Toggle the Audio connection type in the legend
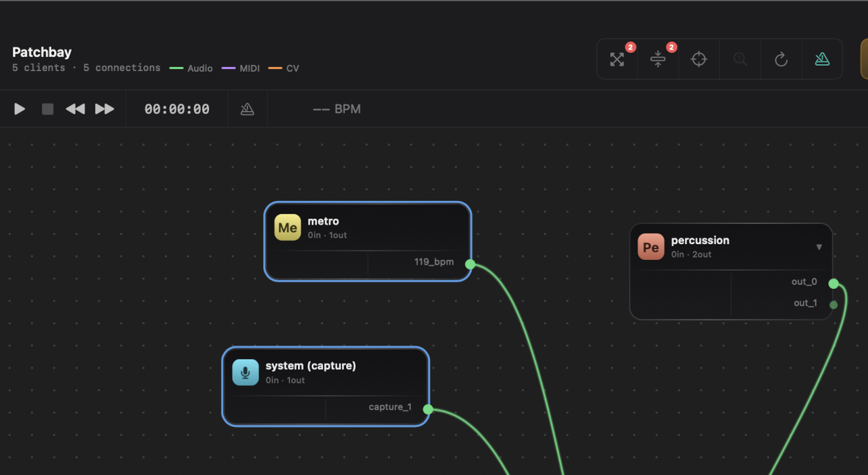 (190, 68)
